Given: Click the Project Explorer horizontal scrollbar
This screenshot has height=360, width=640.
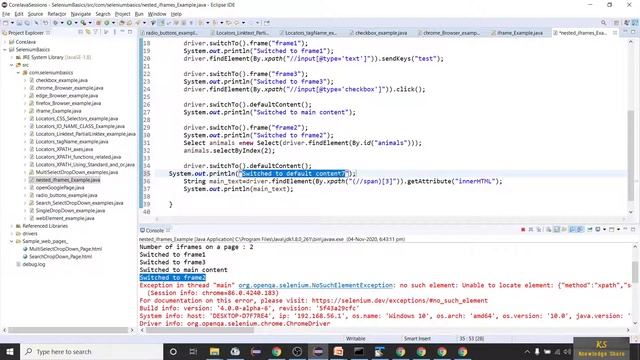Looking at the screenshot, I should pyautogui.click(x=68, y=330).
